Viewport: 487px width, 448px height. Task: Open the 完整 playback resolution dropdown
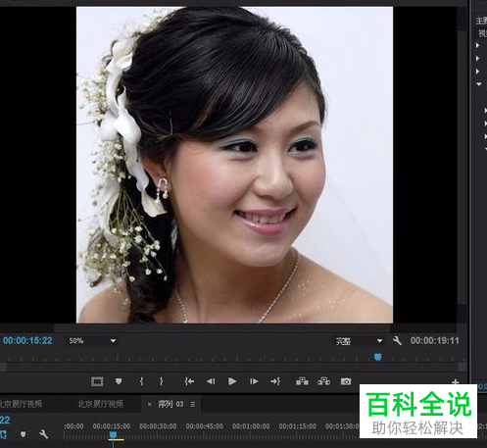click(359, 341)
